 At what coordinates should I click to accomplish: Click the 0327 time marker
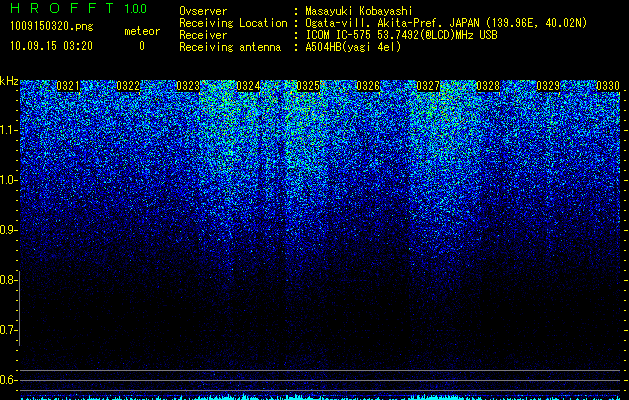tap(428, 86)
